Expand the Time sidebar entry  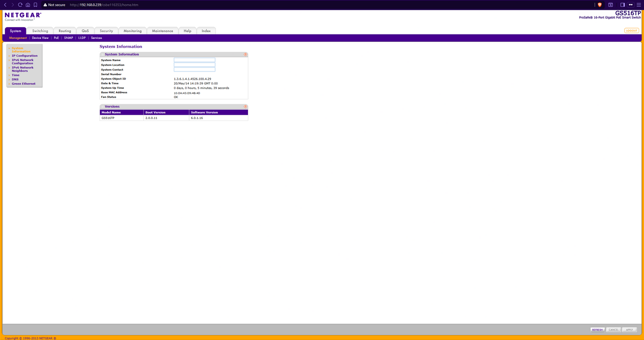pos(16,75)
